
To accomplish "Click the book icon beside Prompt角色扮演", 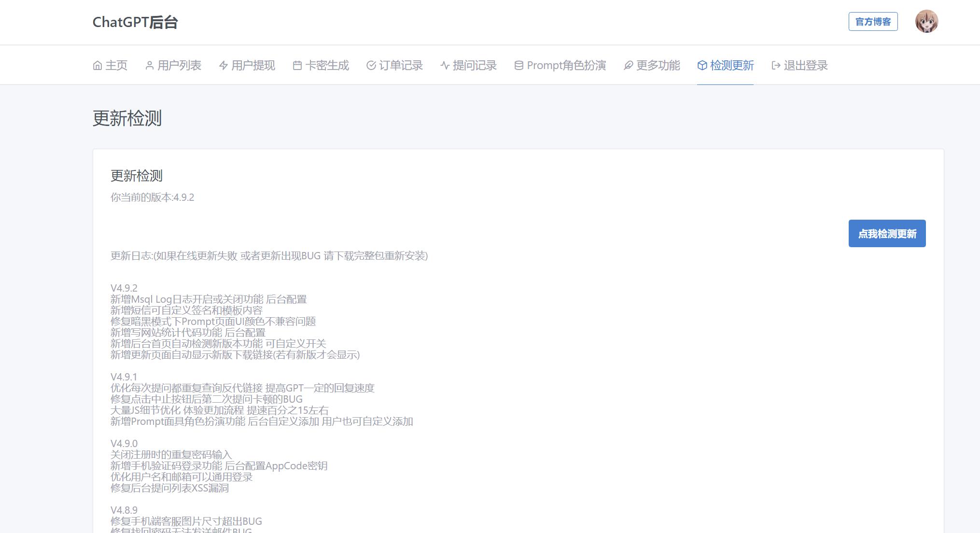I will coord(519,65).
